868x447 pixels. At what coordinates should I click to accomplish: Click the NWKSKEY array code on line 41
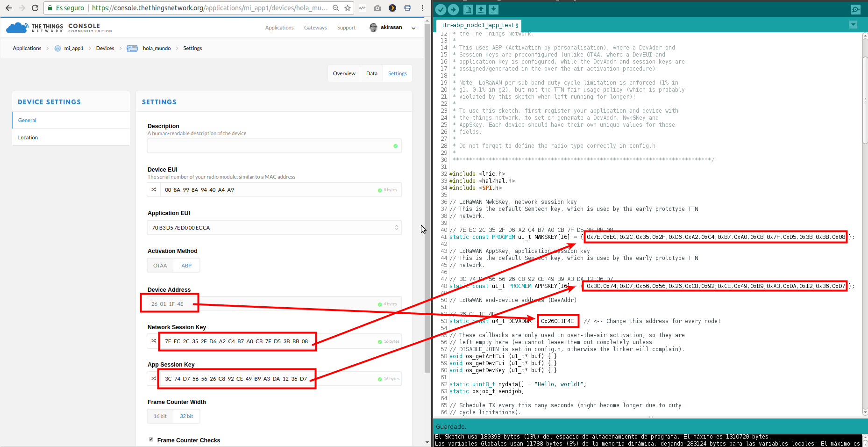652,237
